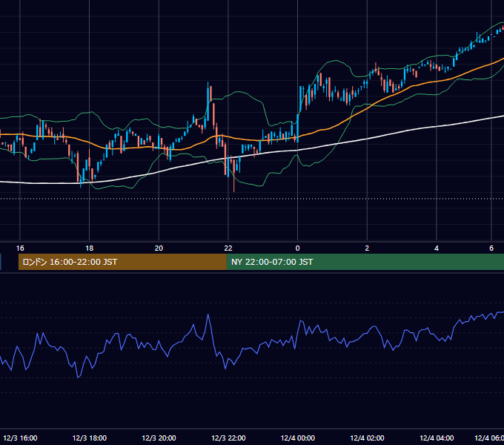The image size is (504, 445).
Task: Click the 12/3 18:00 date label
Action: [x=90, y=438]
